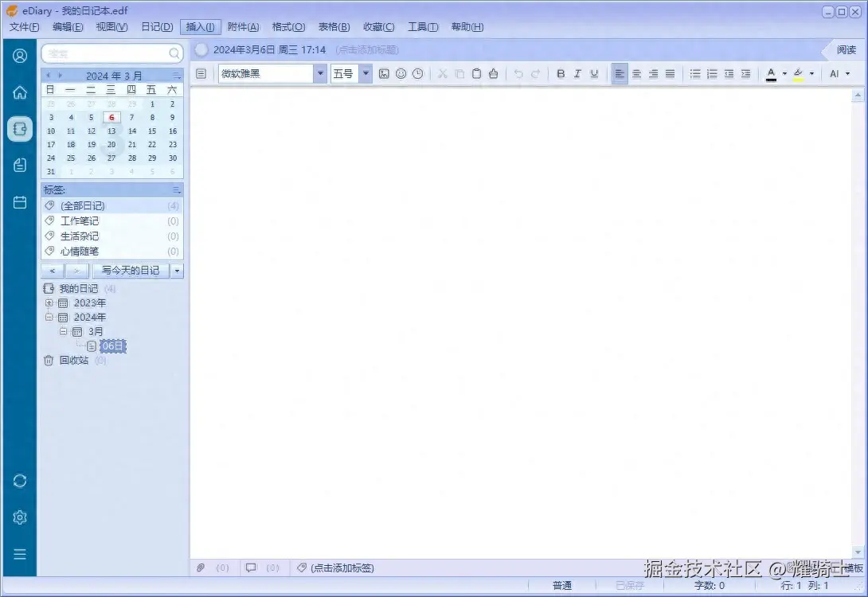Click the outline icon left of font box
Image resolution: width=868 pixels, height=597 pixels.
pos(201,73)
